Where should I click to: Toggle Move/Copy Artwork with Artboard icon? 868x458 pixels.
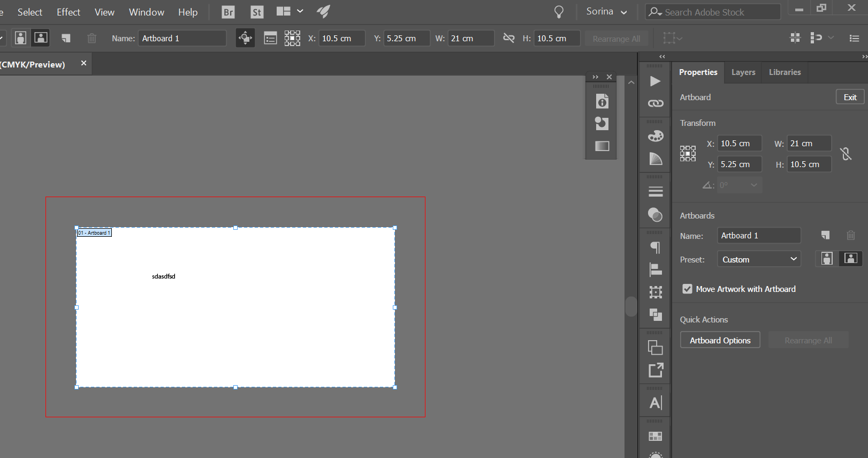245,38
